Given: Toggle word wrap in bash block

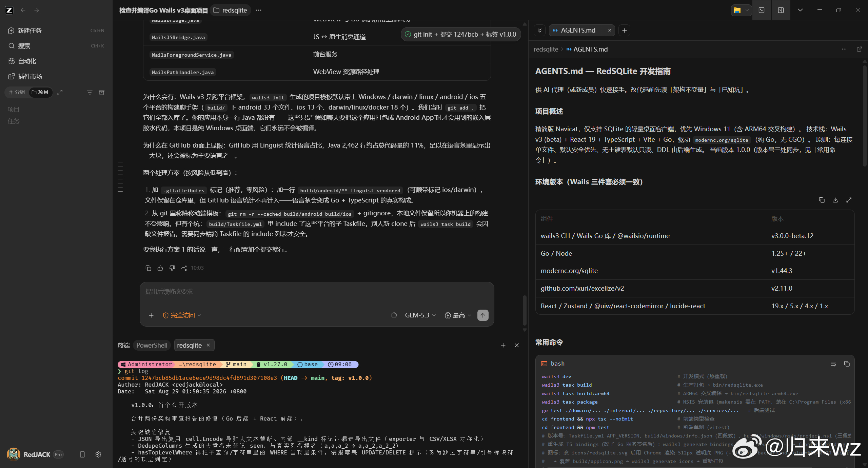Looking at the screenshot, I should (833, 364).
